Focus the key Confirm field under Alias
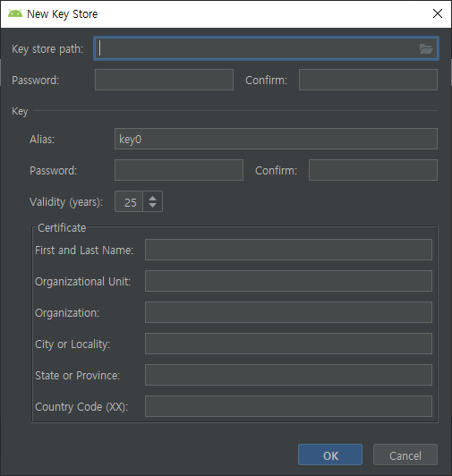Screen dimensions: 452x476 click(x=373, y=170)
